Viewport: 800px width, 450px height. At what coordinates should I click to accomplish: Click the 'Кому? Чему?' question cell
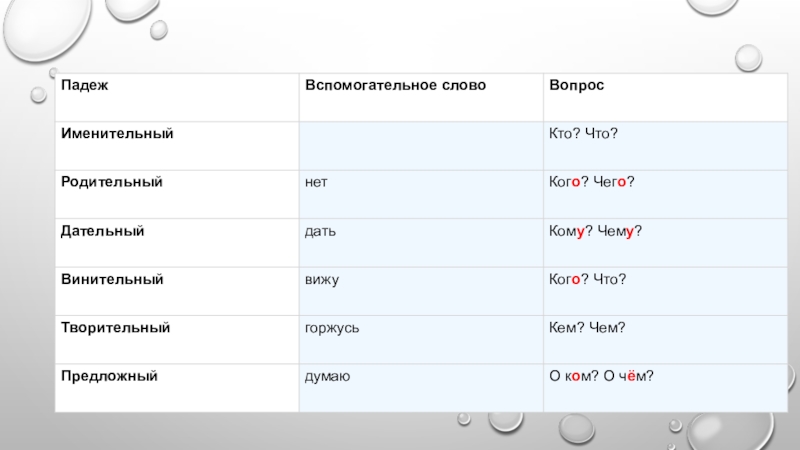point(595,231)
